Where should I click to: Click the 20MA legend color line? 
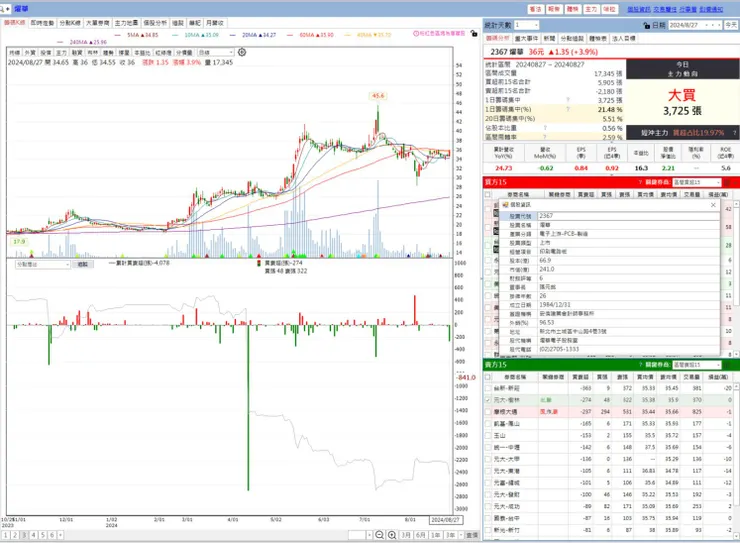tap(233, 35)
